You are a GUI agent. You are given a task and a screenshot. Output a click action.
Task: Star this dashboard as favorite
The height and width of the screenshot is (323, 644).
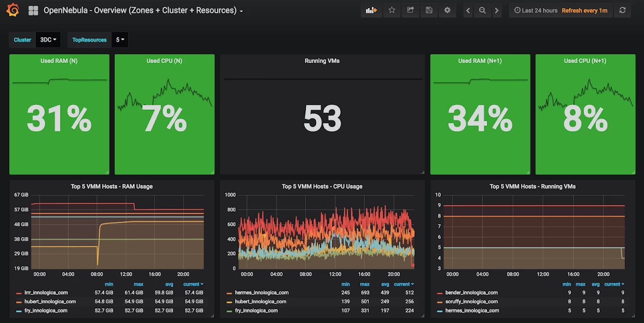[392, 11]
